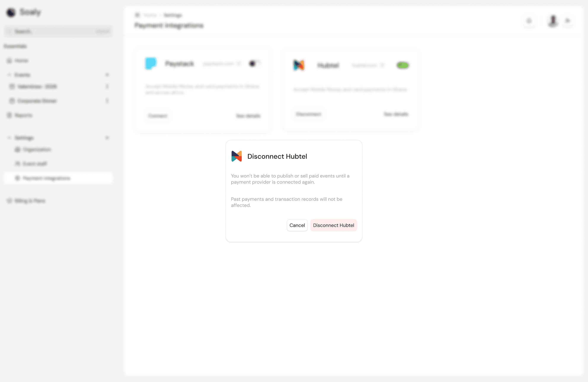The width and height of the screenshot is (588, 382).
Task: Confirm with the Disconnect Hubtel button
Action: click(x=334, y=225)
